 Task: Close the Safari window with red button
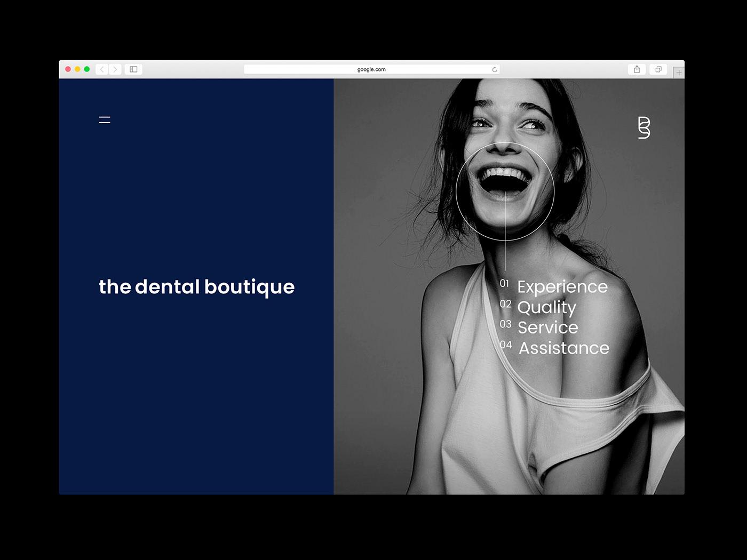[x=68, y=69]
